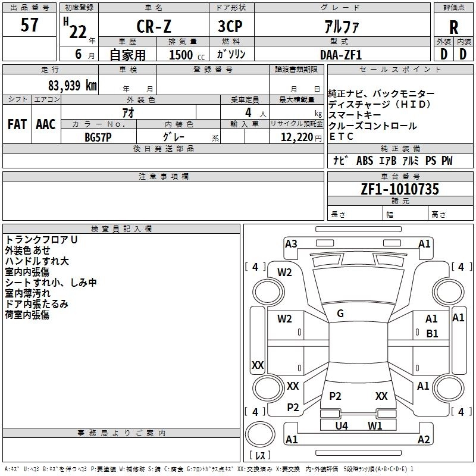Click the B1 mark on right door
This screenshot has width=476, height=476.
pos(432,334)
